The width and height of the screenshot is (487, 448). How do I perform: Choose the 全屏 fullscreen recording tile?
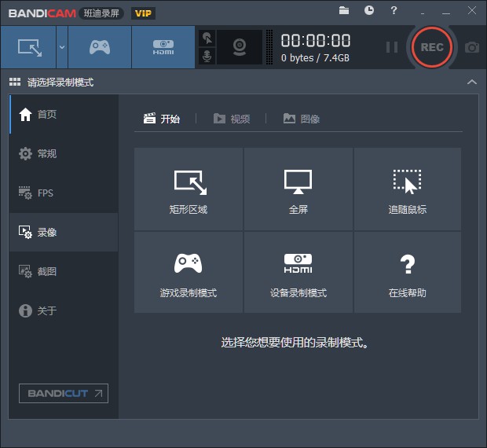point(298,189)
